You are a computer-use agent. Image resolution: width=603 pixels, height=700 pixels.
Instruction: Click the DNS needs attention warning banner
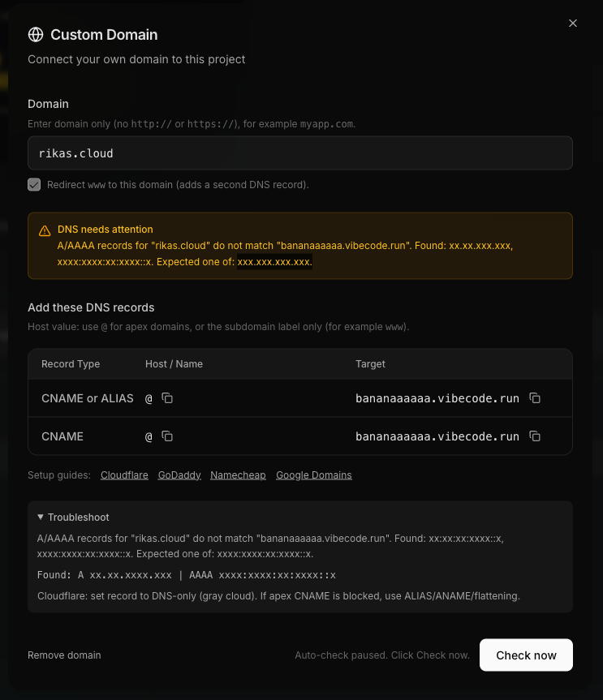point(300,245)
